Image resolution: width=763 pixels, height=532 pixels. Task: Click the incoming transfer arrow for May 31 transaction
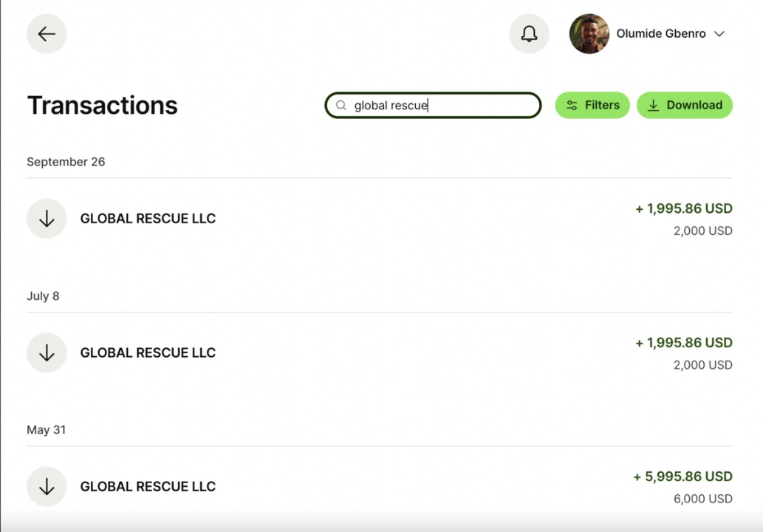point(47,486)
